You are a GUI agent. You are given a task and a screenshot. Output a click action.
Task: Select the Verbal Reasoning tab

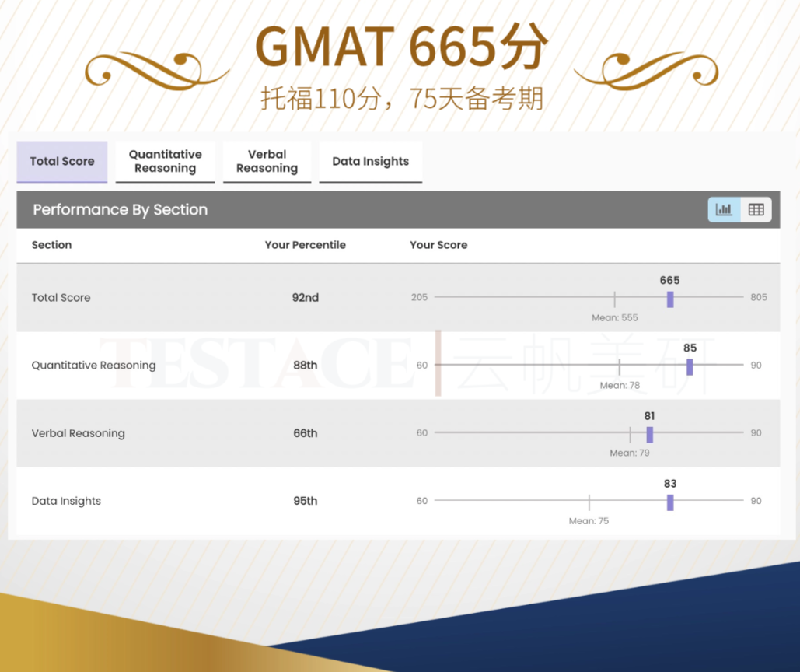coord(267,161)
